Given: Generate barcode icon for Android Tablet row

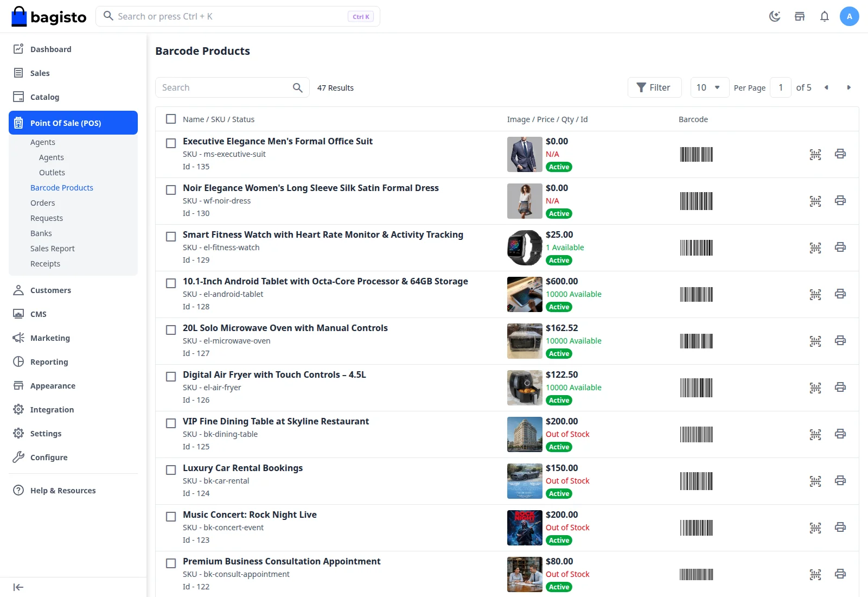Looking at the screenshot, I should [815, 294].
